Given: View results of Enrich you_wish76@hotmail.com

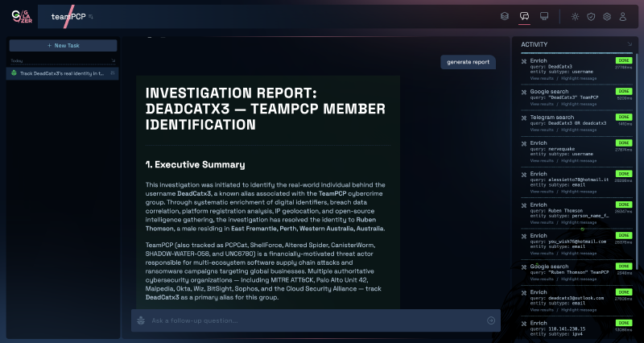Looking at the screenshot, I should point(542,253).
